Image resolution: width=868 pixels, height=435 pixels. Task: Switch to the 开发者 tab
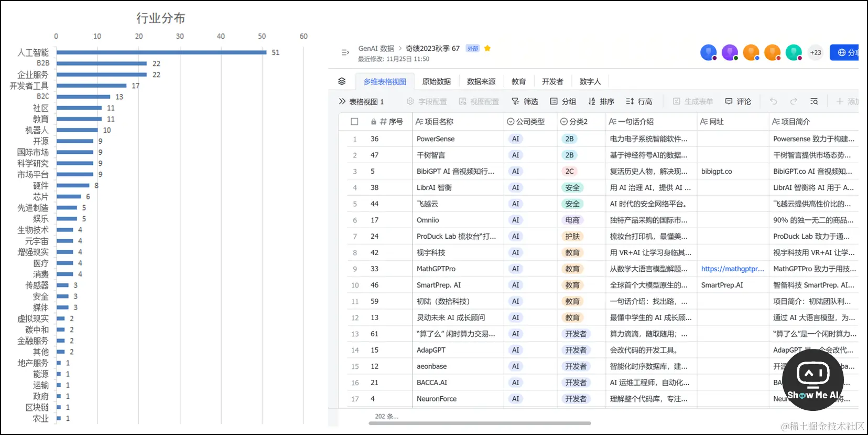pyautogui.click(x=552, y=81)
